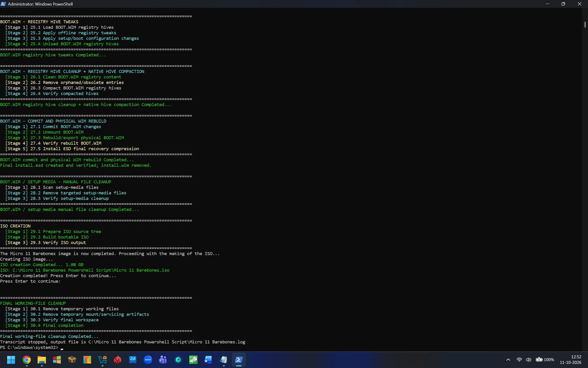The image size is (588, 368).
Task: Click '28.2 Remove targeted setup-media files' line
Action: (66, 193)
